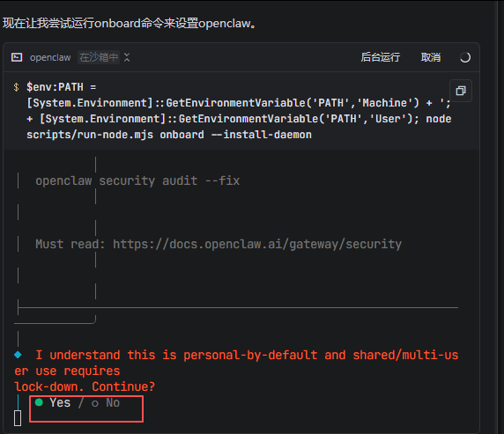
Task: Click the 现在让我尝试运行onboard message text
Action: [x=130, y=23]
